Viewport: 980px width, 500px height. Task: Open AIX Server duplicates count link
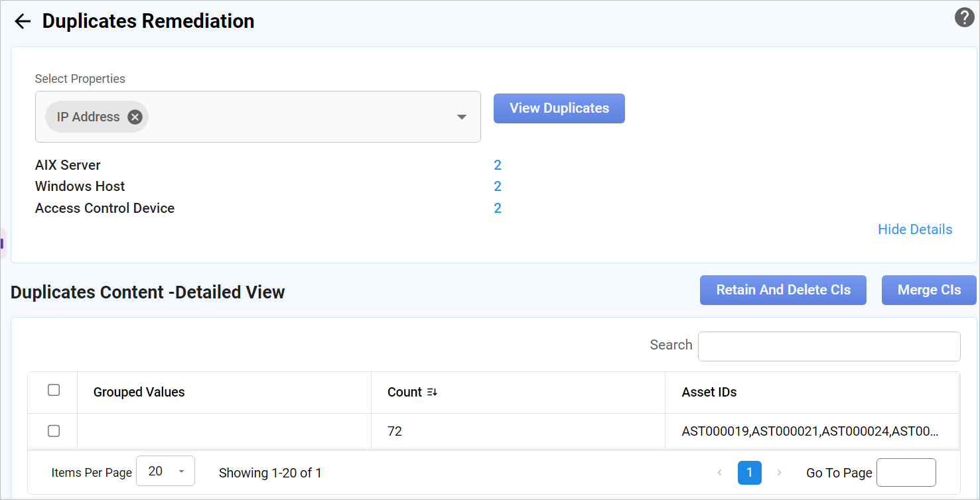tap(497, 165)
